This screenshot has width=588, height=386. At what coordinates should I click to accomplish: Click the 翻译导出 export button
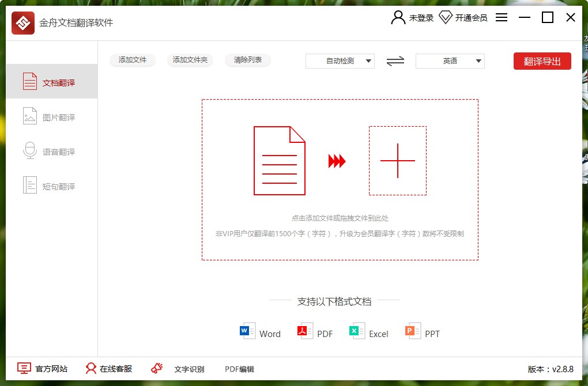tap(542, 60)
